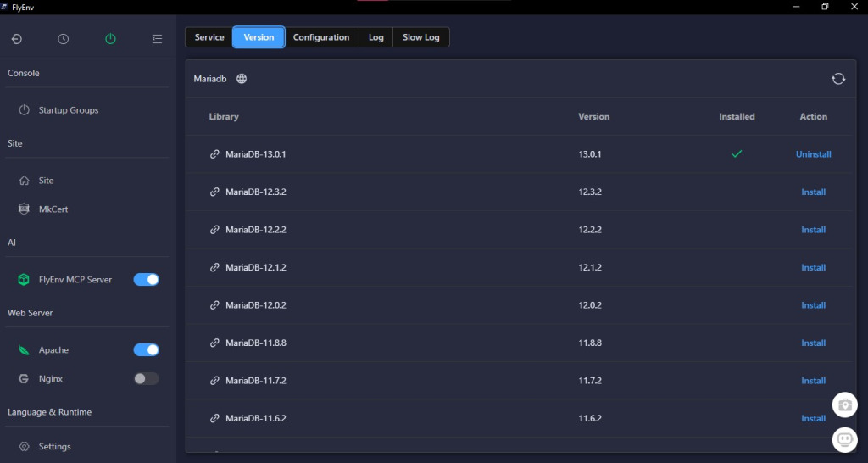Click the link icon beside MariaDB-11.8.8
The height and width of the screenshot is (463, 868).
click(214, 343)
